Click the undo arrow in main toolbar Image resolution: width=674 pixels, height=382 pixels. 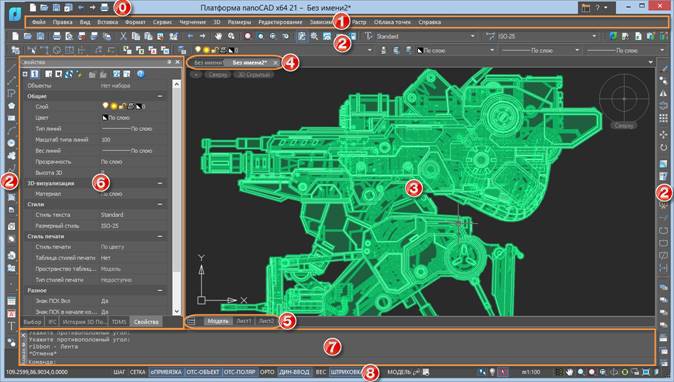190,37
